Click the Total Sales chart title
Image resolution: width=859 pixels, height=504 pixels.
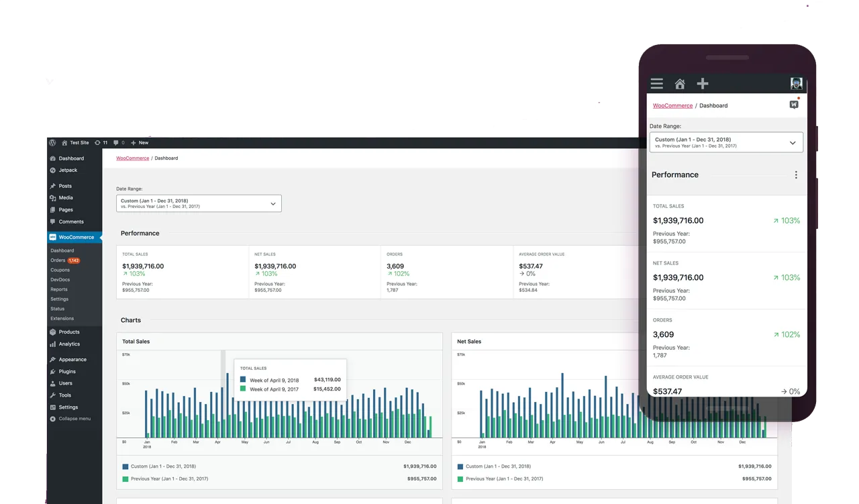tap(136, 342)
